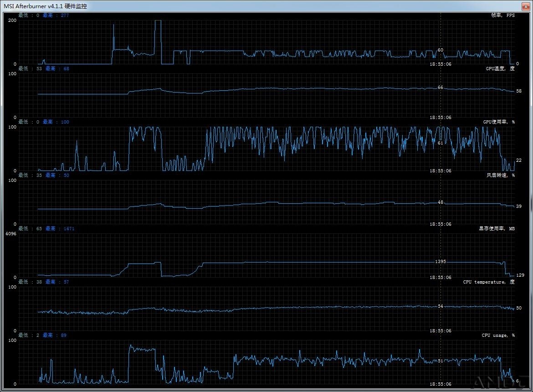Click the 200 axis label on FPS graph
Screen dimensions: 533x392
[x=12, y=21]
